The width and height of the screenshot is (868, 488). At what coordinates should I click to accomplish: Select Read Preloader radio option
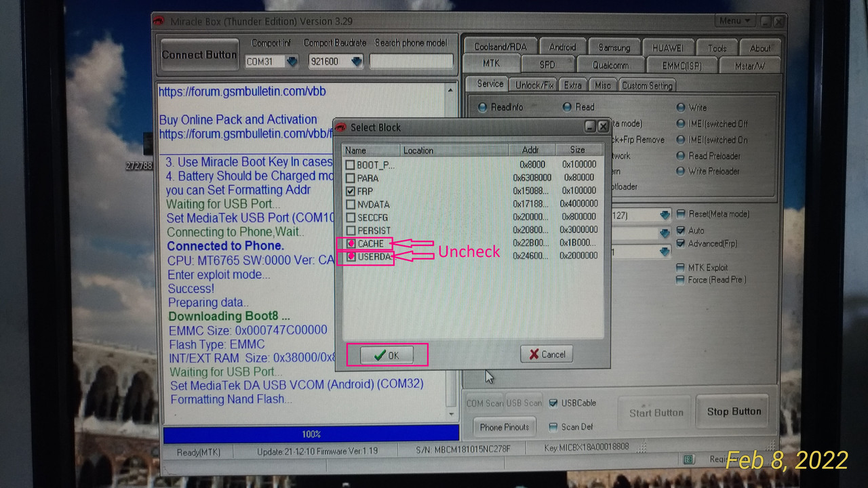[x=681, y=156]
